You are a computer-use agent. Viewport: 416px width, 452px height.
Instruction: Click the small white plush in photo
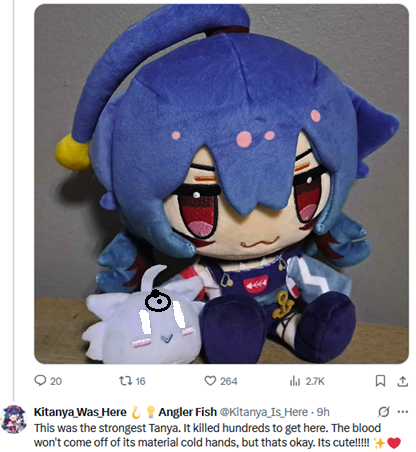[143, 317]
